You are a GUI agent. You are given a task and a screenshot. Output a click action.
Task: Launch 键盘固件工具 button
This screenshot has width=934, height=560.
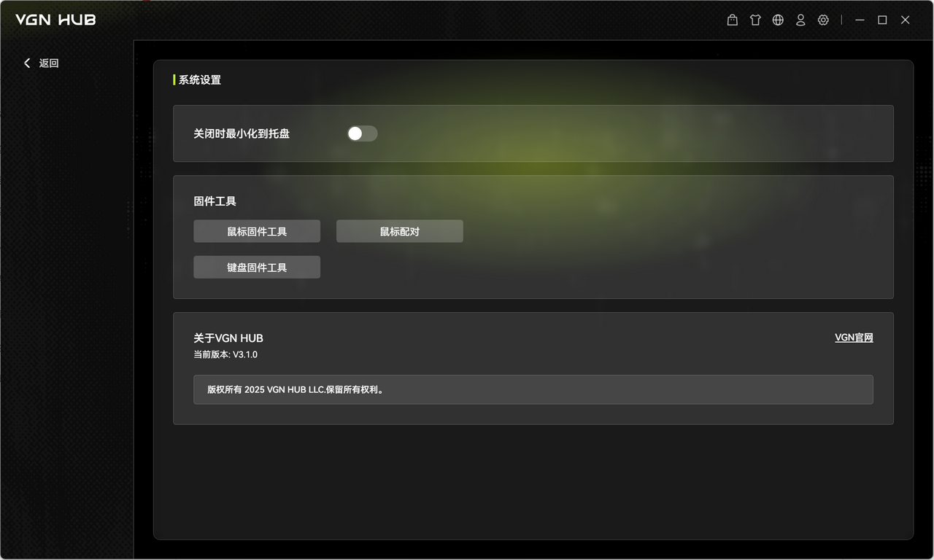point(257,268)
